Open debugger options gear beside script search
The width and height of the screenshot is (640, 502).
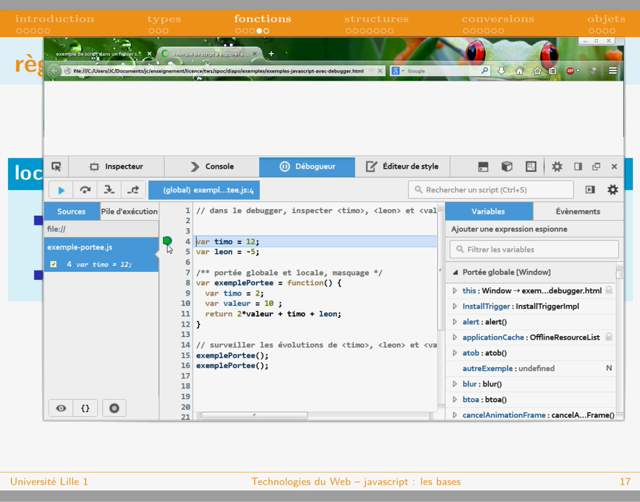[613, 190]
